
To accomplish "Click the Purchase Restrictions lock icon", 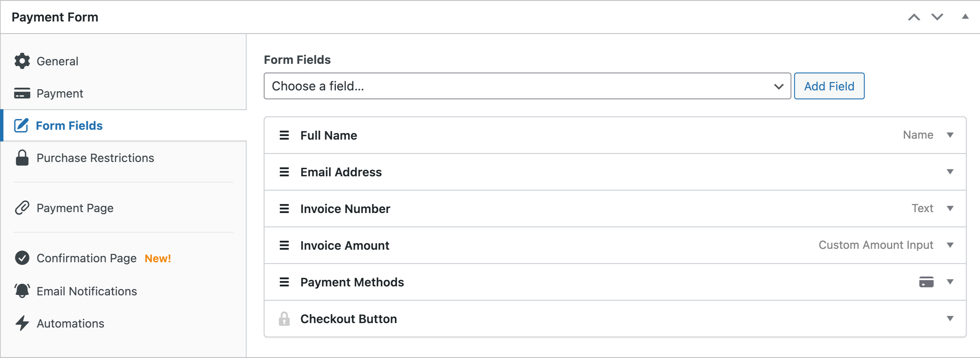I will tap(22, 158).
